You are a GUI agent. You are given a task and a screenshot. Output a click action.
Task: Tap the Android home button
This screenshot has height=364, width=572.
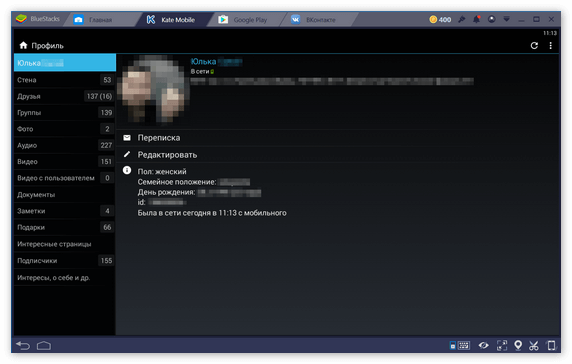click(x=44, y=345)
